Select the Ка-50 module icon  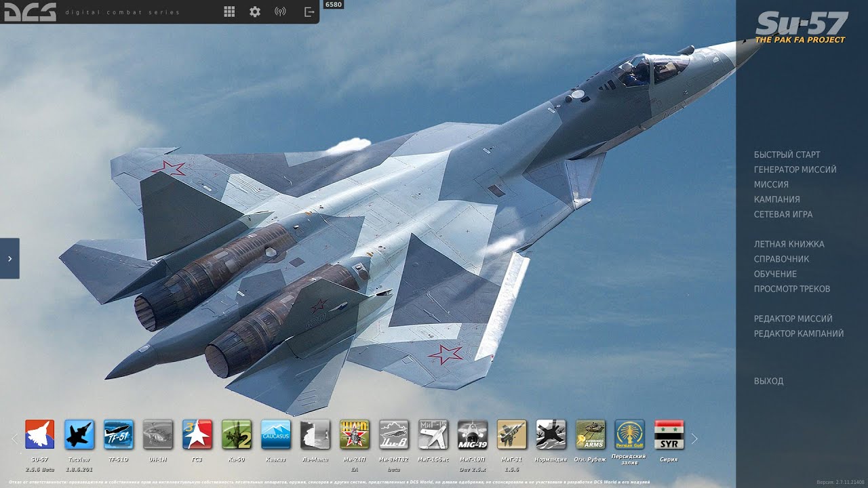point(236,434)
